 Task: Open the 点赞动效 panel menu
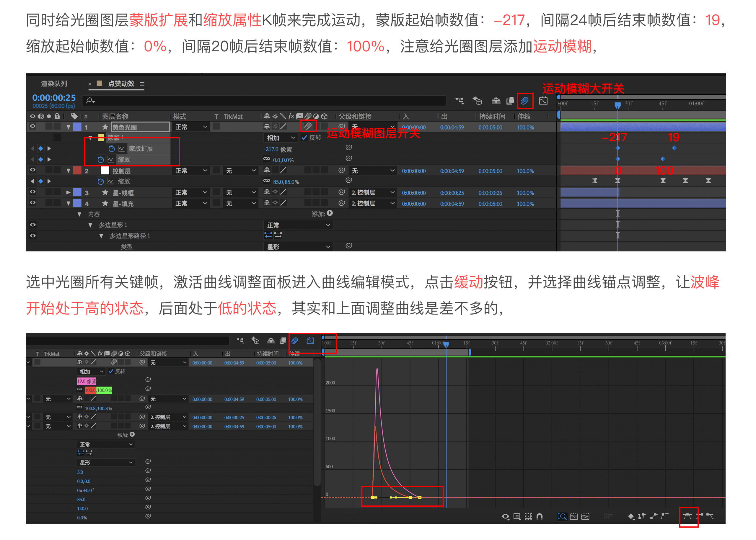[x=142, y=84]
